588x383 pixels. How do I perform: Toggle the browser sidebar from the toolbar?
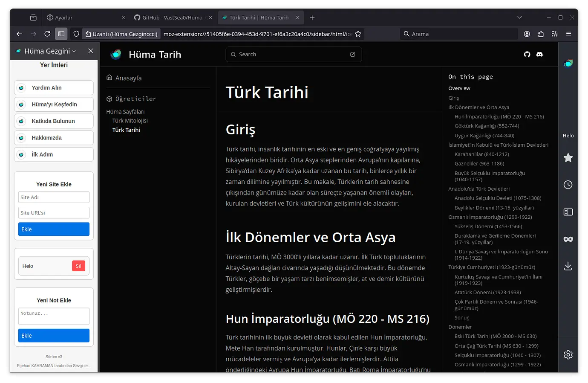[x=61, y=34]
